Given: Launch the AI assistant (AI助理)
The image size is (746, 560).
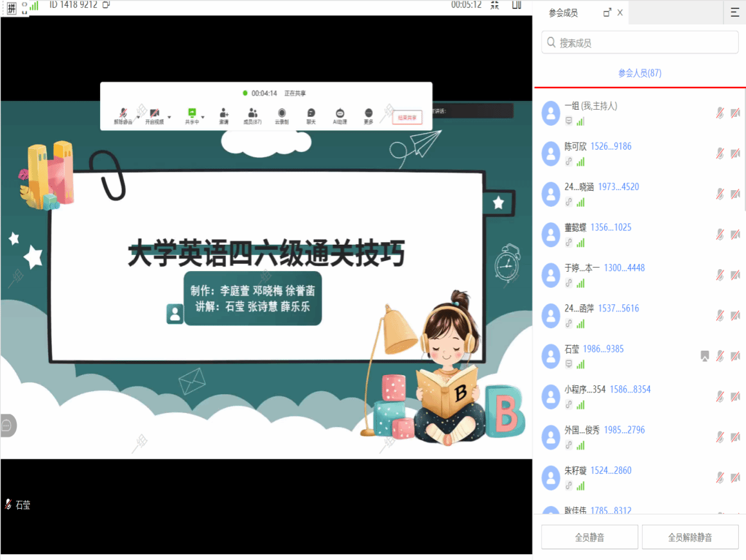Looking at the screenshot, I should (340, 114).
